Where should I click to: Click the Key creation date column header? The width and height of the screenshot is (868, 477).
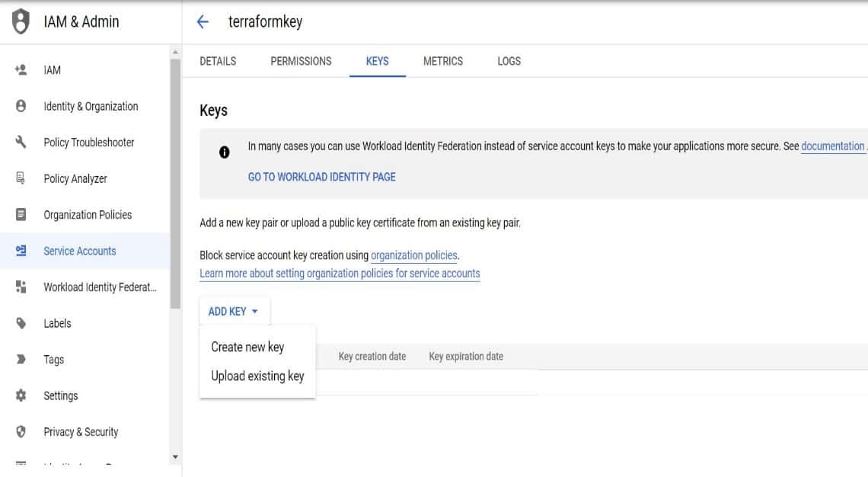click(x=372, y=357)
